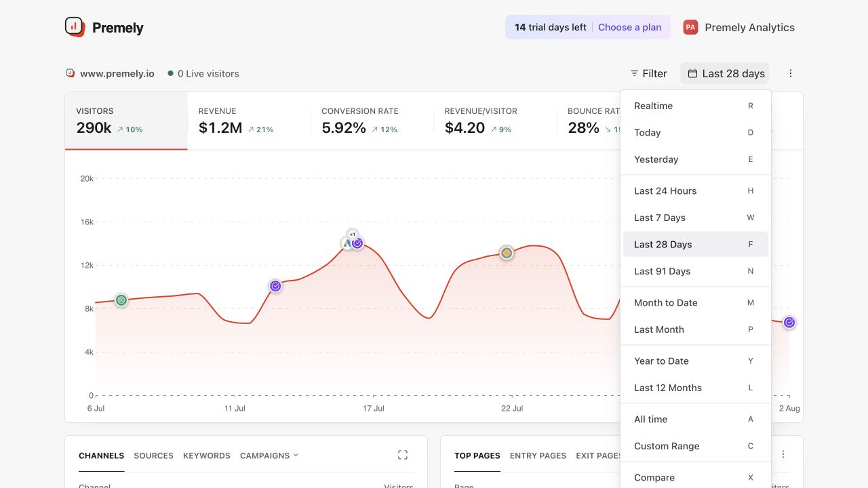Pick Yesterday from the date menu
Screen dimensions: 868x488
tap(696, 159)
